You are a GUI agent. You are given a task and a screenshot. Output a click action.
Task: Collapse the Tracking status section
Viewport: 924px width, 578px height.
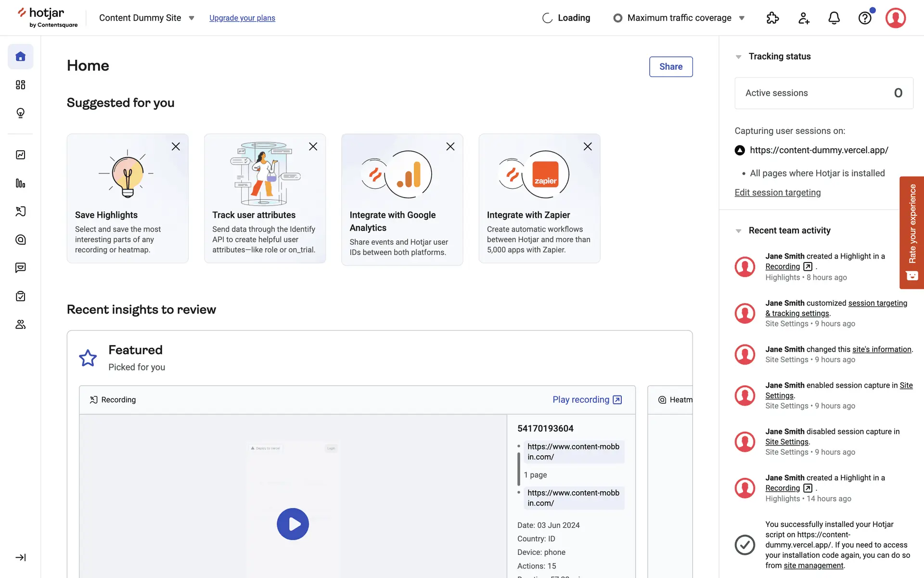(x=738, y=57)
